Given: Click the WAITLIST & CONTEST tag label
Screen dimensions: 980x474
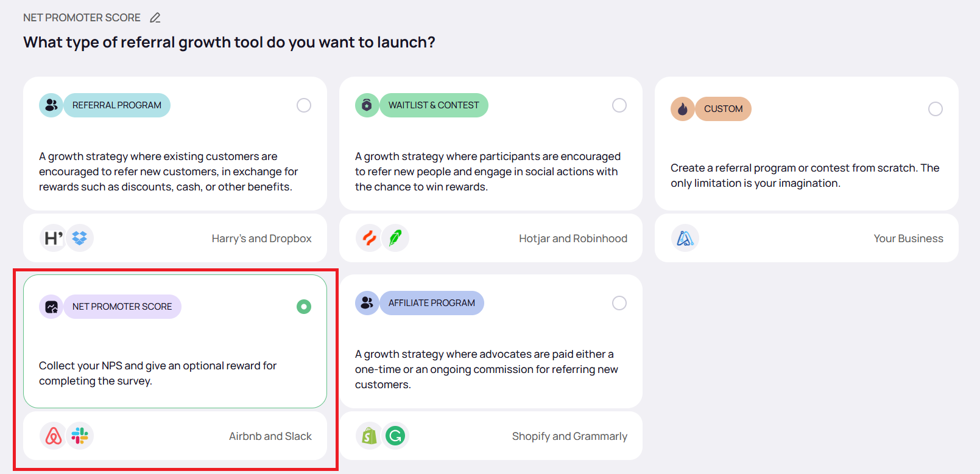Looking at the screenshot, I should click(434, 105).
